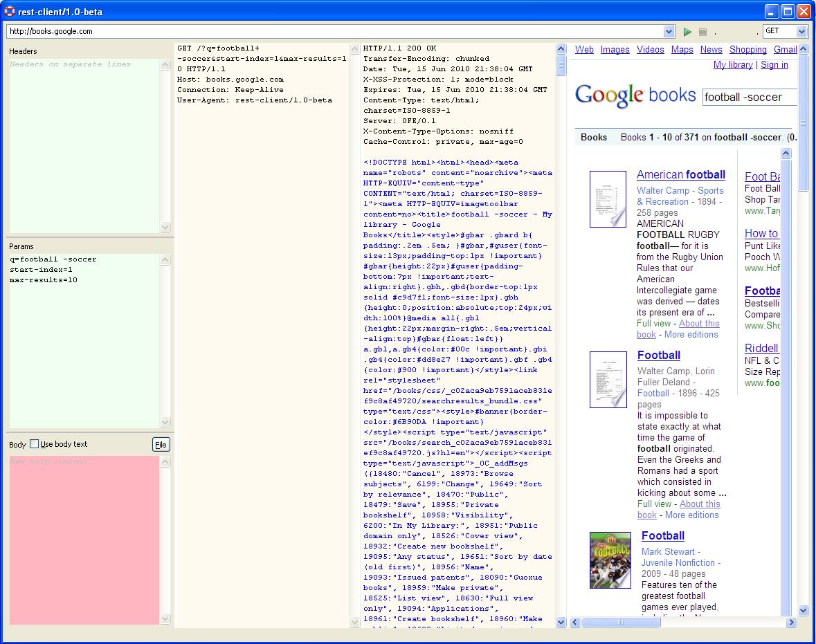Click the football -soccer search box
Viewport: 816px width, 644px height.
click(750, 98)
